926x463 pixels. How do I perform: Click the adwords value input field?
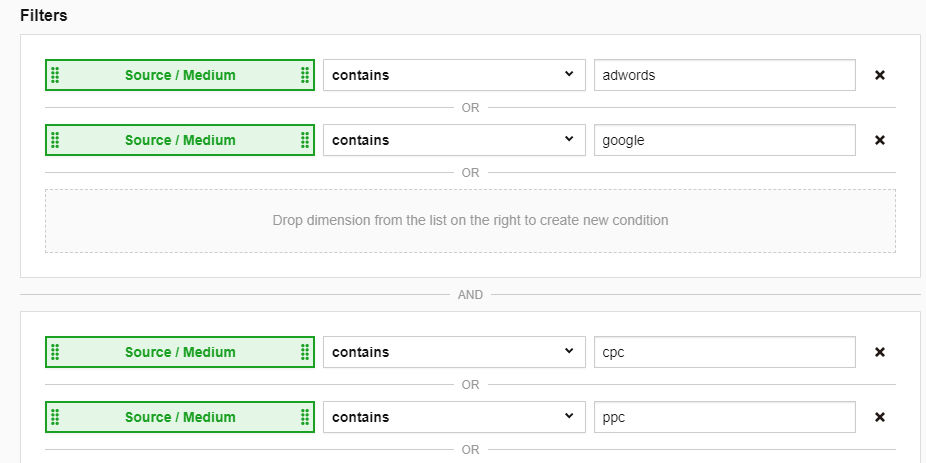point(724,75)
